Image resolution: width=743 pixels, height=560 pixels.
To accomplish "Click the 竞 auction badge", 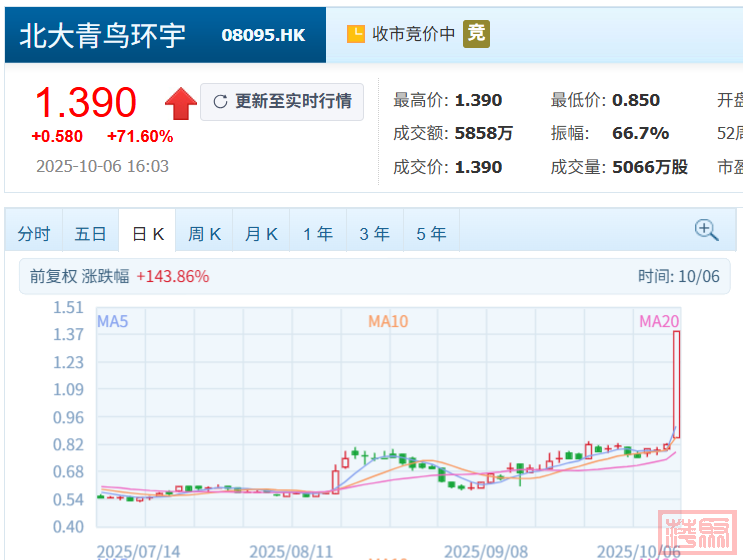I will [x=476, y=34].
